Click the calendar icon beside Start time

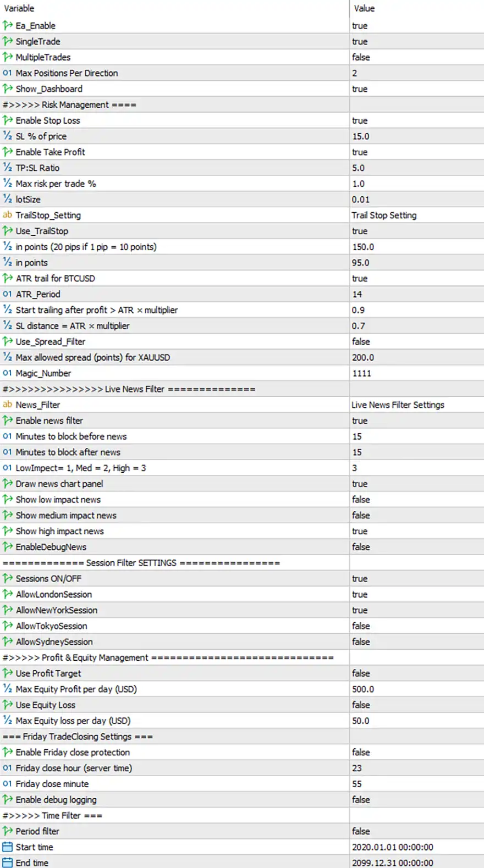pyautogui.click(x=7, y=847)
